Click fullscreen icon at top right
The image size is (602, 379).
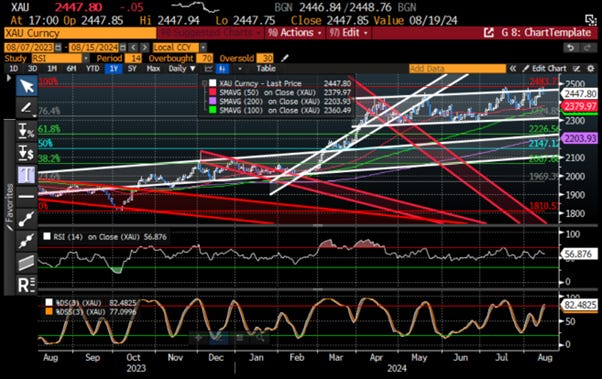point(590,20)
